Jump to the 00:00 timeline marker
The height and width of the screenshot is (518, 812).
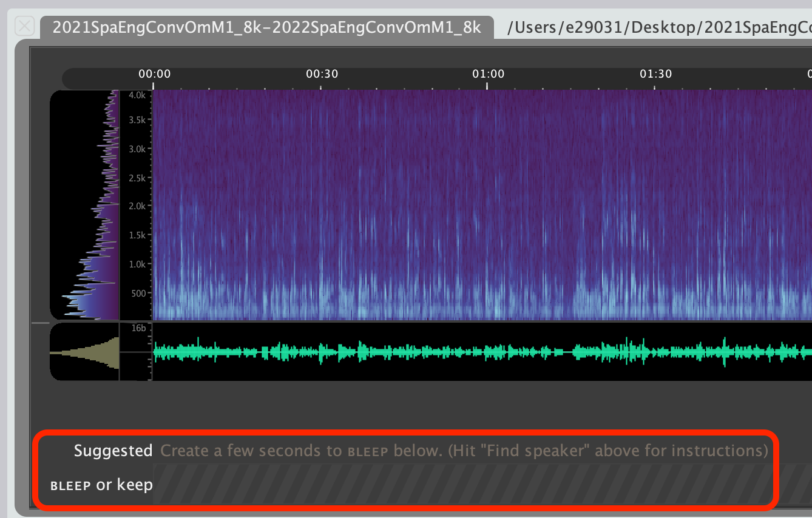click(x=154, y=75)
